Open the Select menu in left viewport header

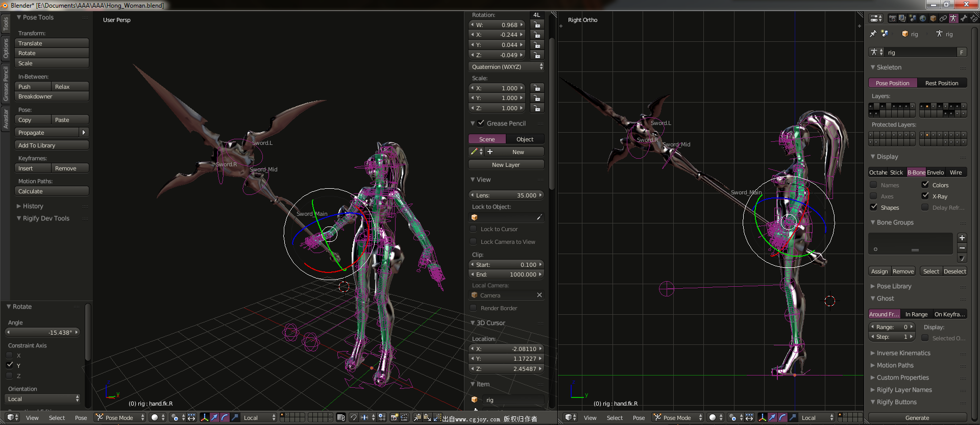pyautogui.click(x=57, y=418)
